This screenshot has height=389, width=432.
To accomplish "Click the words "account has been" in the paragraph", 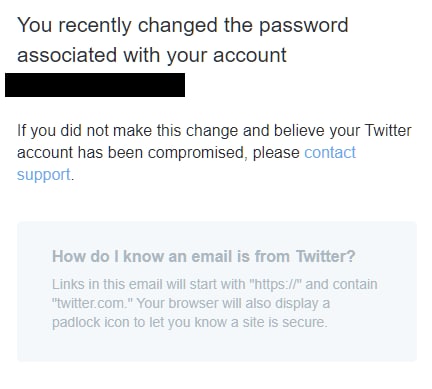I will (x=80, y=153).
